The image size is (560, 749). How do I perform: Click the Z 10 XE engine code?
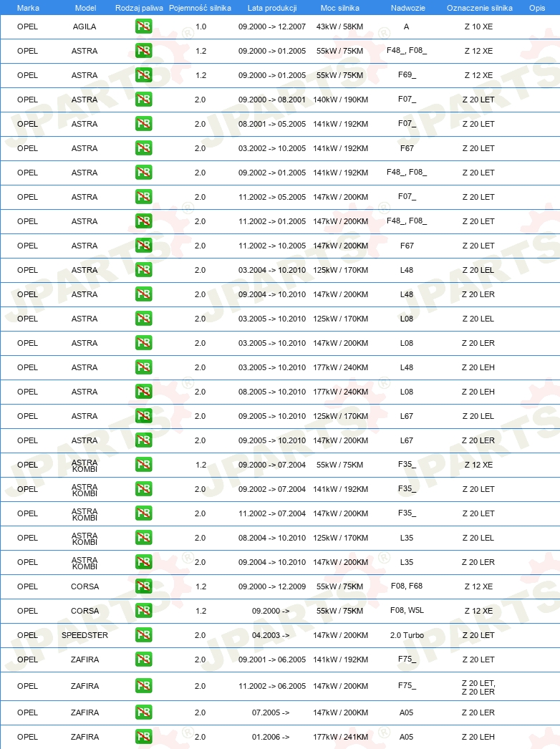[x=478, y=26]
